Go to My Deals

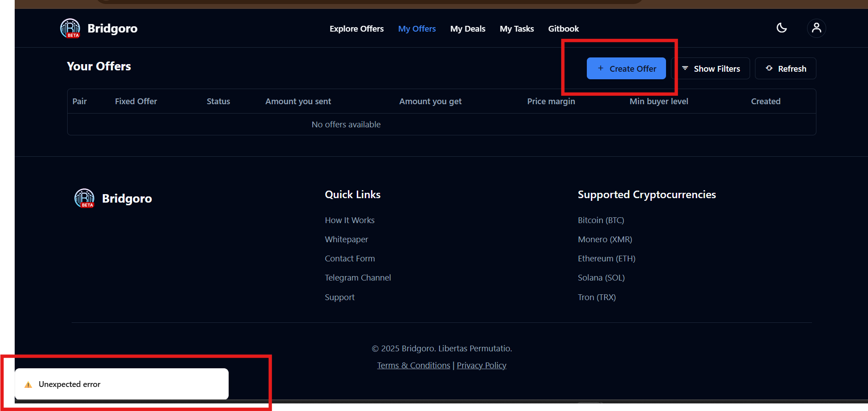[468, 28]
